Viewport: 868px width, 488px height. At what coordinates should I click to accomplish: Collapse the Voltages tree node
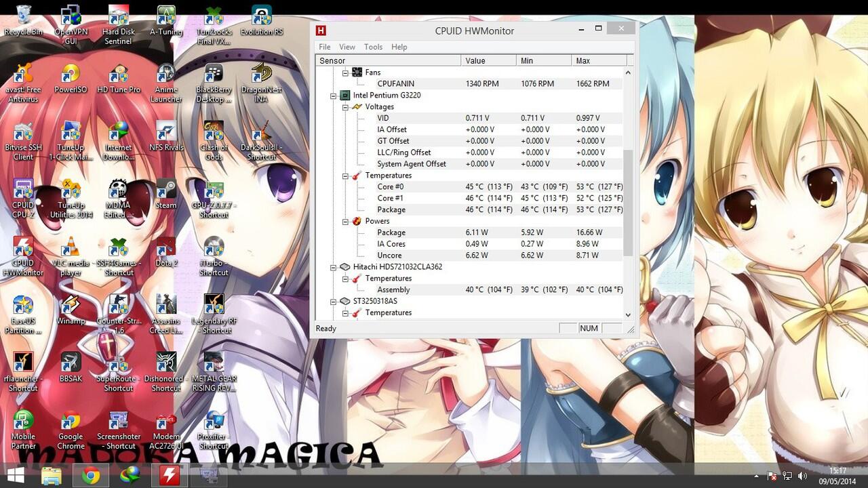pyautogui.click(x=345, y=106)
